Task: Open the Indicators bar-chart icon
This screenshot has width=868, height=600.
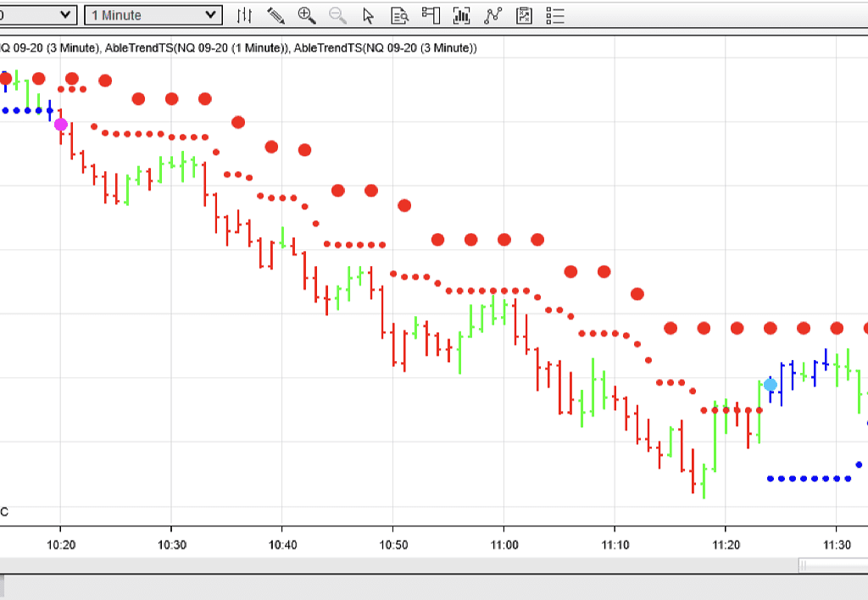Action: [x=462, y=15]
